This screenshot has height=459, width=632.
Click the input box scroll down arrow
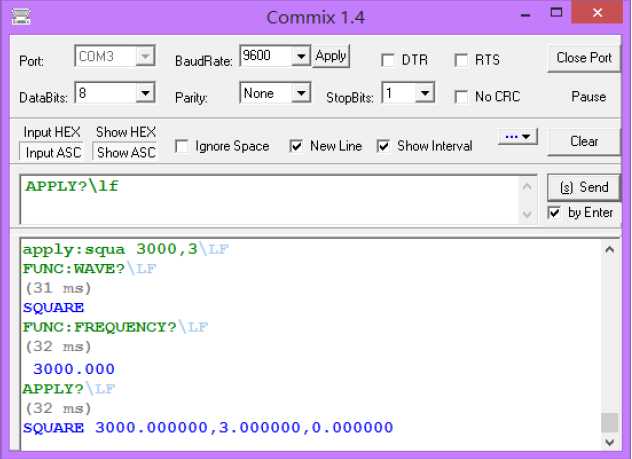[527, 214]
